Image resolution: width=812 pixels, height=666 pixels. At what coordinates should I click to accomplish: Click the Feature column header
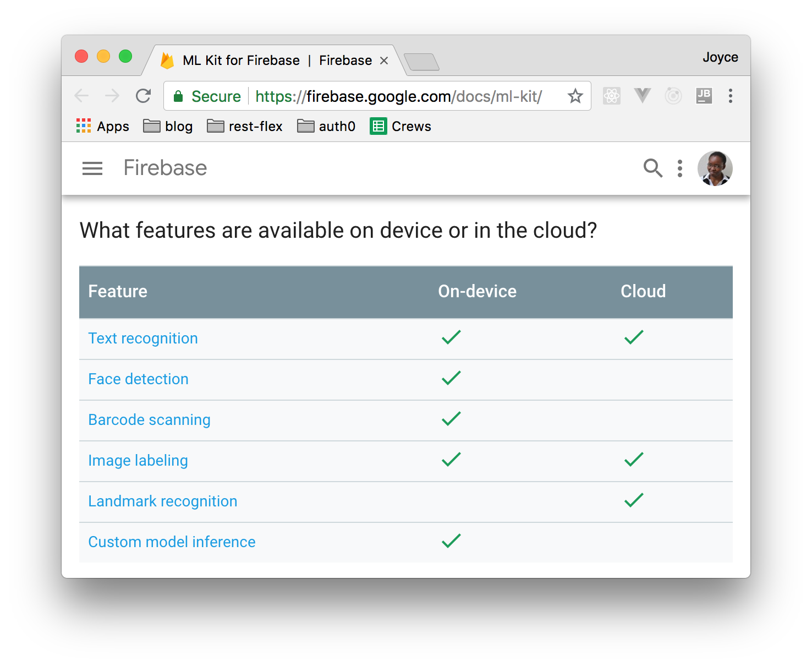(118, 291)
